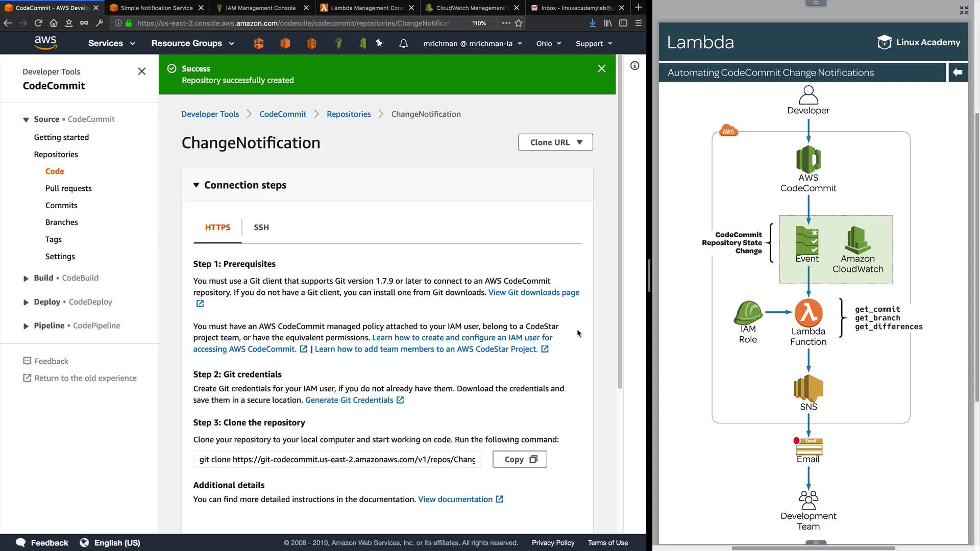
Task: Dismiss the green Success banner
Action: [601, 68]
